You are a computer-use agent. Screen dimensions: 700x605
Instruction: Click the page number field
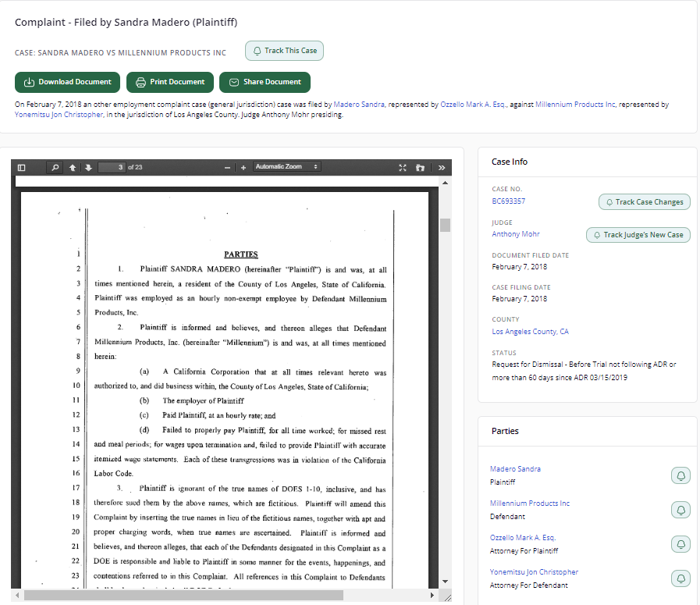112,167
